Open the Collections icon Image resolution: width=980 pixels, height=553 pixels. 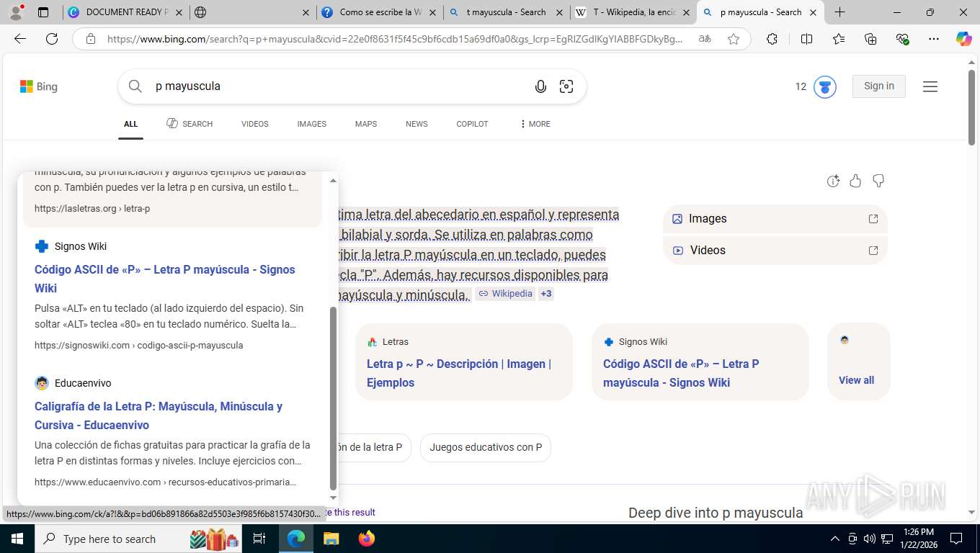(x=870, y=39)
